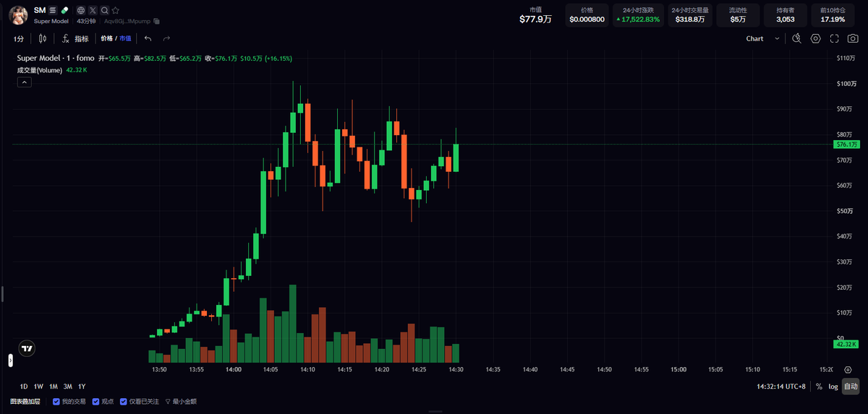Open chart settings hexagon icon
Image resolution: width=868 pixels, height=414 pixels.
pyautogui.click(x=815, y=38)
